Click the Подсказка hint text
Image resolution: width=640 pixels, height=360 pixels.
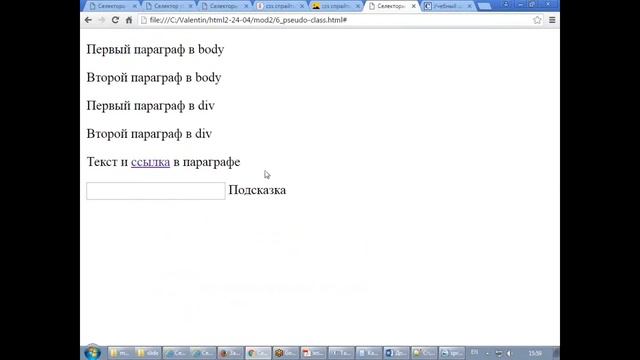[x=257, y=190]
